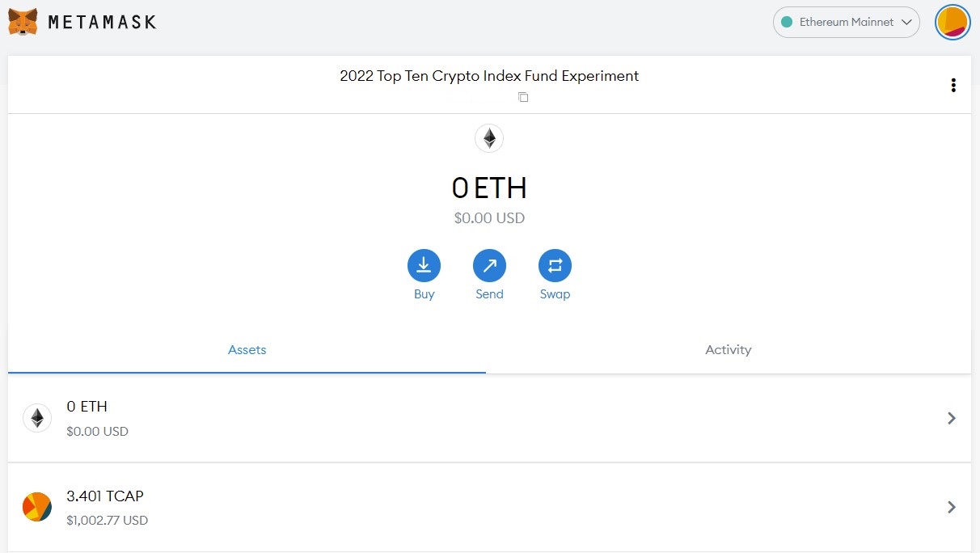This screenshot has width=980, height=553.
Task: Switch to the Assets tab
Action: [247, 350]
